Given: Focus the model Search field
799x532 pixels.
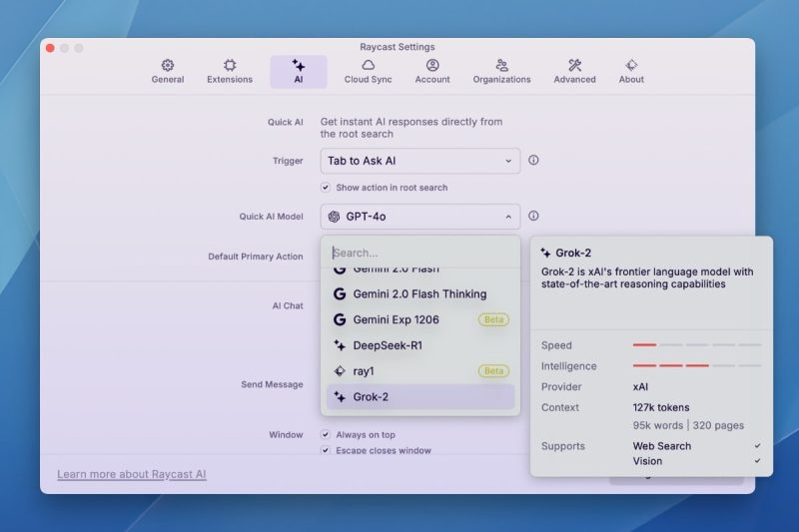Looking at the screenshot, I should (x=420, y=253).
